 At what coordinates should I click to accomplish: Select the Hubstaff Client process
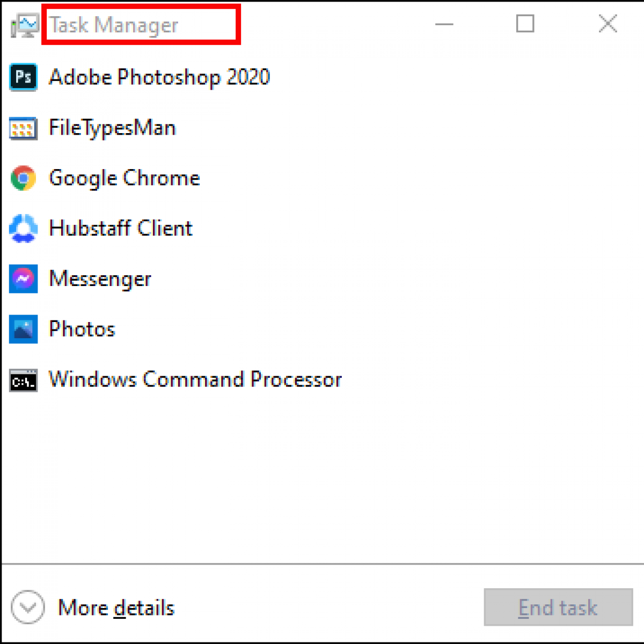(120, 229)
